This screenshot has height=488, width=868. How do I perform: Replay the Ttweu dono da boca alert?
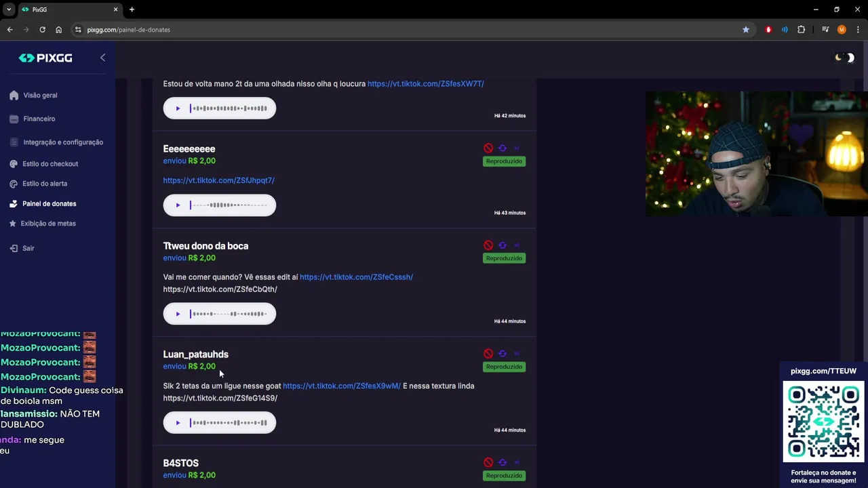pos(502,245)
